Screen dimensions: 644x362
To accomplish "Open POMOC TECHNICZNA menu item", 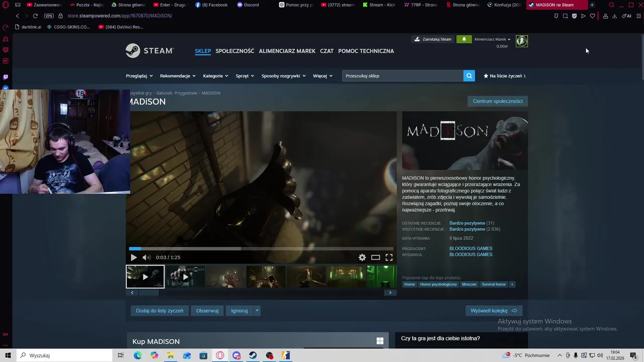I will point(366,51).
